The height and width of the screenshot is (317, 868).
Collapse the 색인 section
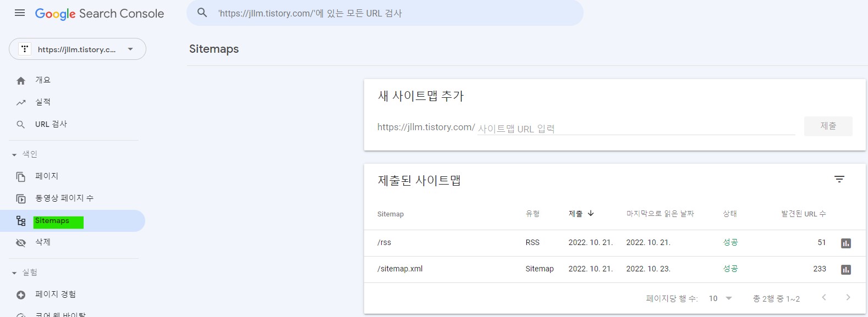tap(25, 154)
